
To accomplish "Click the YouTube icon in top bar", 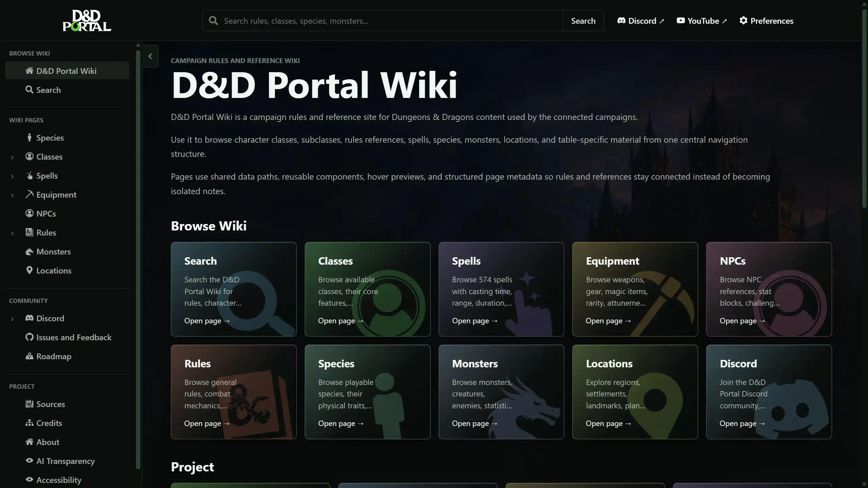I will (680, 21).
